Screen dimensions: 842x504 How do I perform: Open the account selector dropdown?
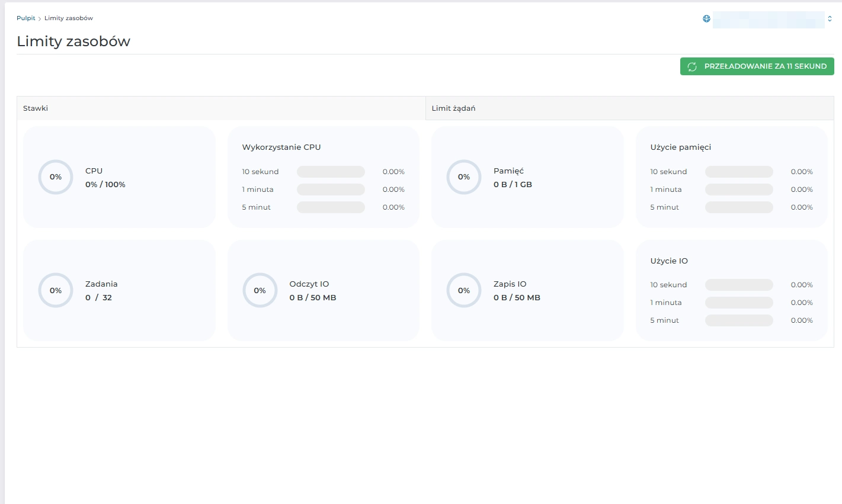pos(769,19)
